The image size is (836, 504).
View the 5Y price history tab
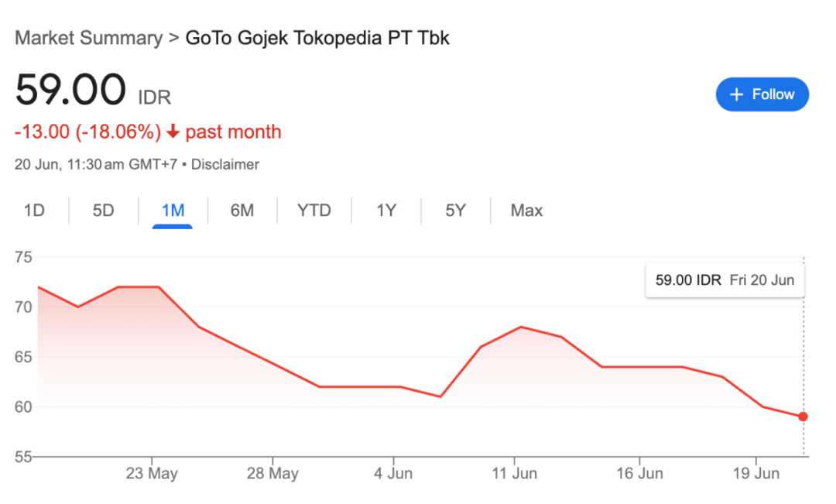(455, 211)
